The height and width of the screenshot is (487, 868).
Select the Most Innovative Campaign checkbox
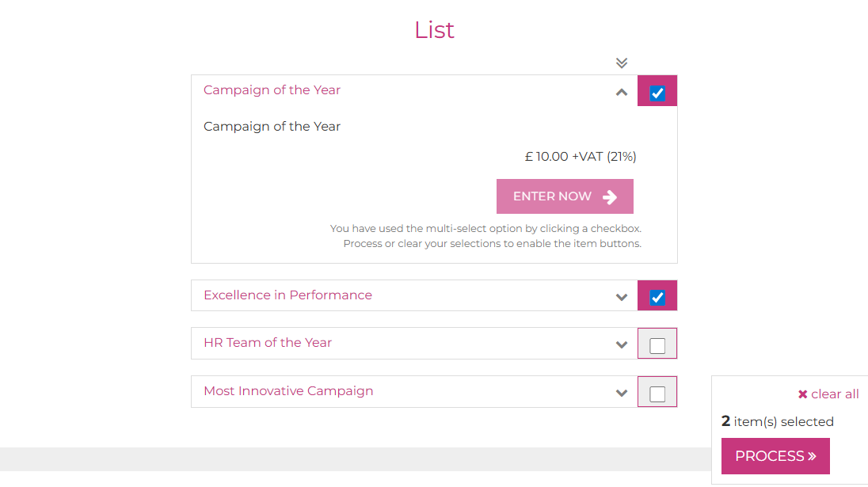[657, 394]
